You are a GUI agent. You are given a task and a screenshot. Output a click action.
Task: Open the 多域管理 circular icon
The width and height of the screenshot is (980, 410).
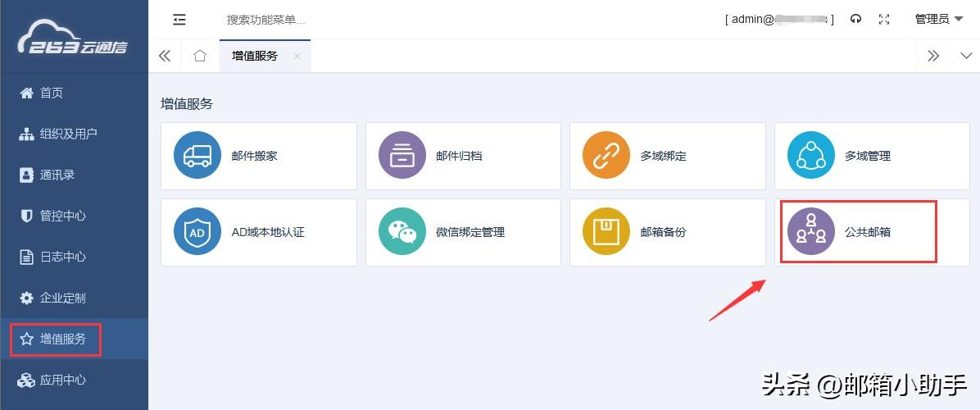(811, 156)
